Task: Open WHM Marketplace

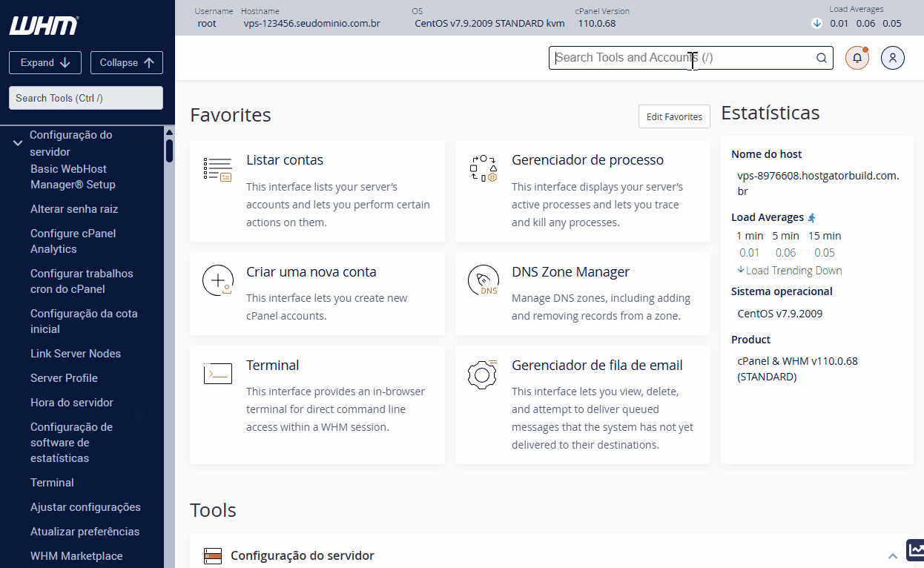Action: pyautogui.click(x=76, y=556)
